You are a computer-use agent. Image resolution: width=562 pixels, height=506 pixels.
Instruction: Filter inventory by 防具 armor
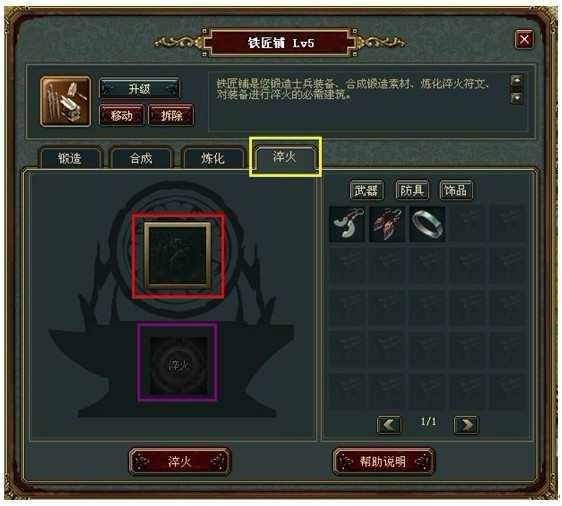[x=412, y=190]
